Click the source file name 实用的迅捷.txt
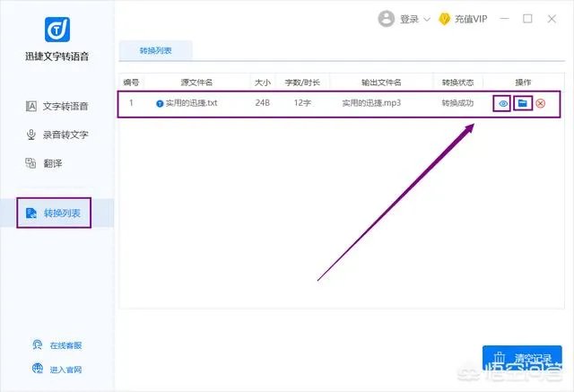 pyautogui.click(x=191, y=103)
